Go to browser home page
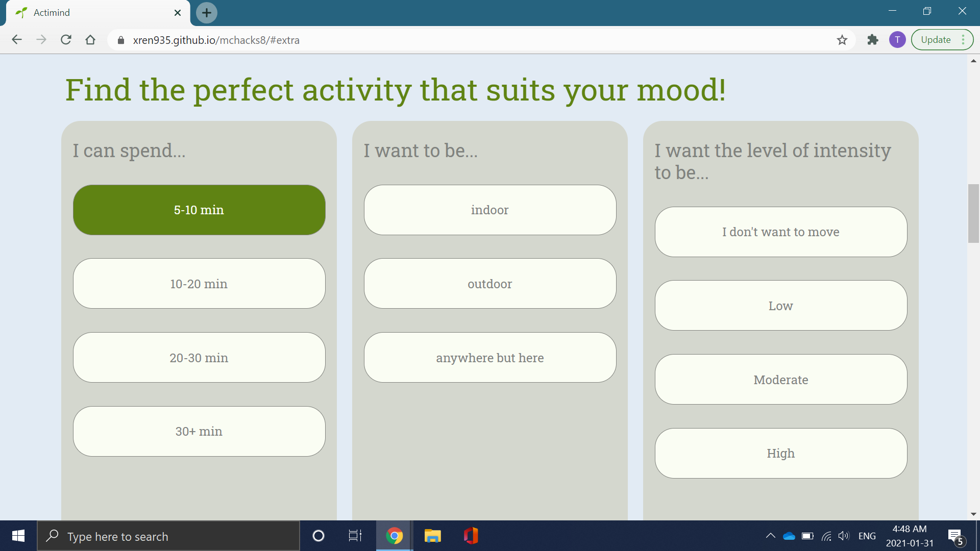This screenshot has height=551, width=980. [x=90, y=40]
